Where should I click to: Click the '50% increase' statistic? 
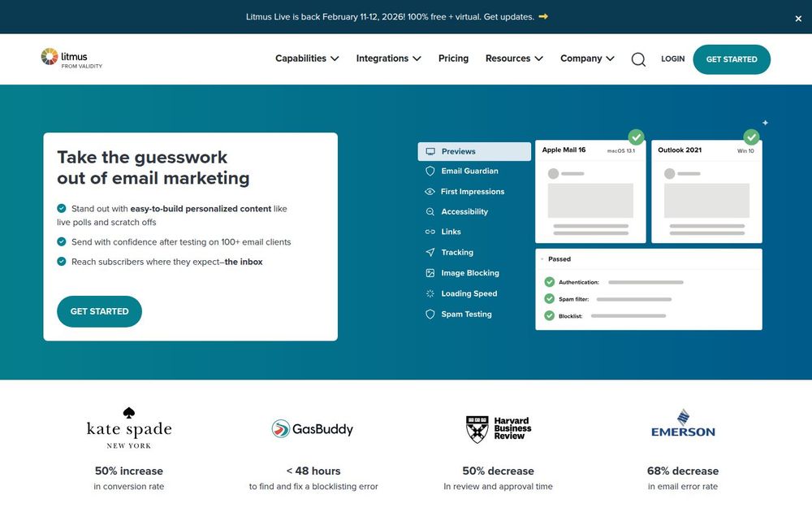tap(129, 471)
